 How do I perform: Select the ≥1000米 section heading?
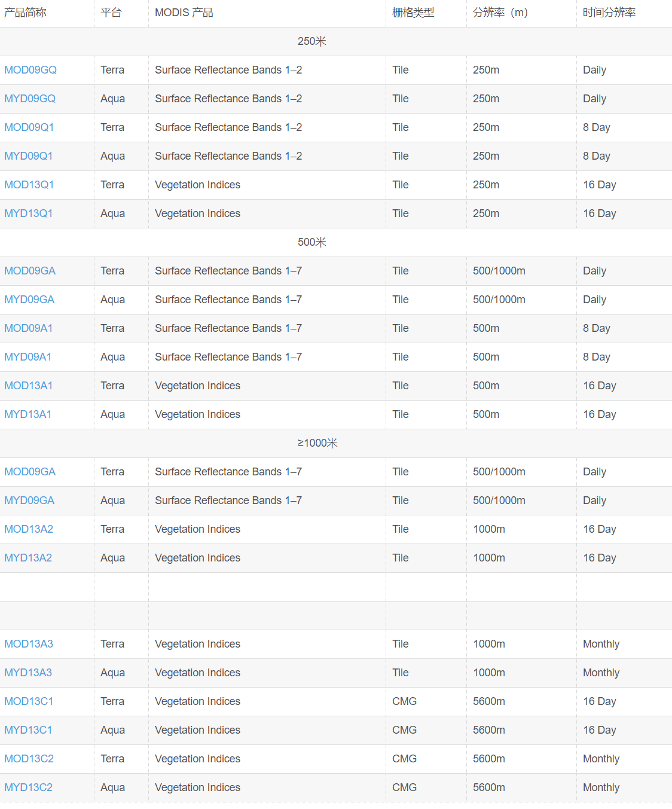(317, 443)
